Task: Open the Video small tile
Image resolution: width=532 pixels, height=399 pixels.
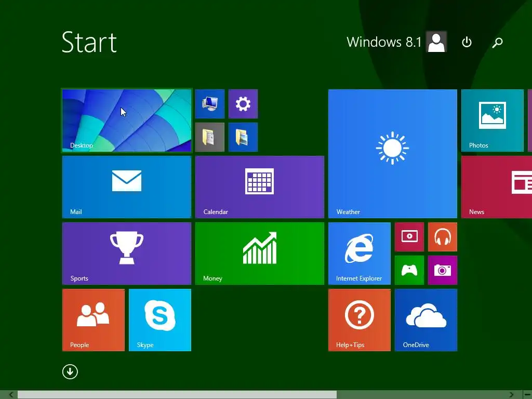Action: [x=409, y=237]
